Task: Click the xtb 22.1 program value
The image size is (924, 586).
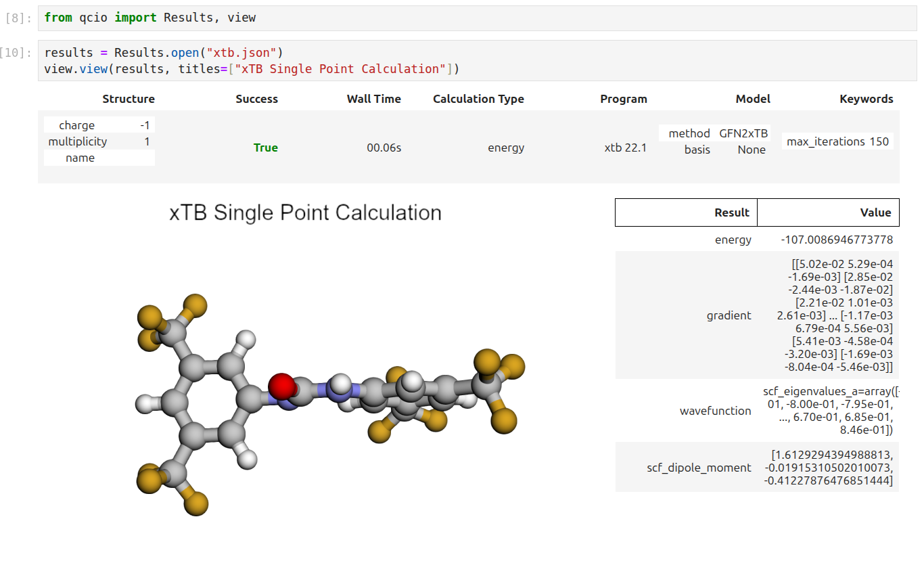Action: click(625, 148)
